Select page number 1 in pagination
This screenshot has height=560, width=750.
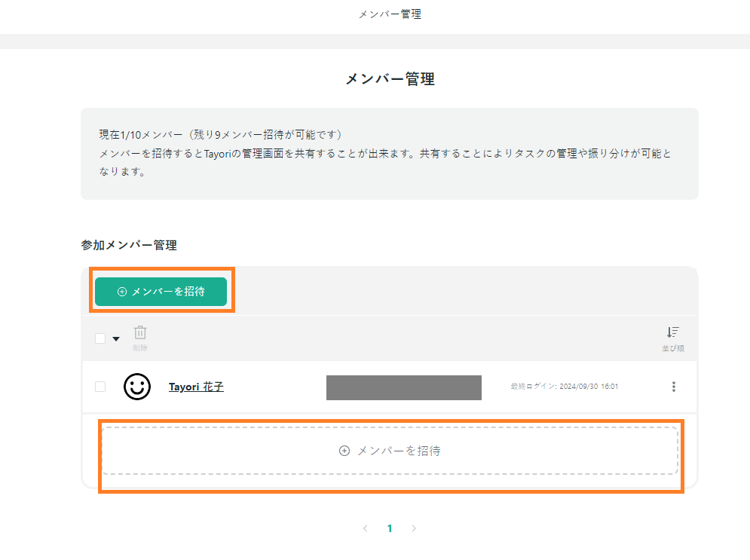tap(390, 528)
